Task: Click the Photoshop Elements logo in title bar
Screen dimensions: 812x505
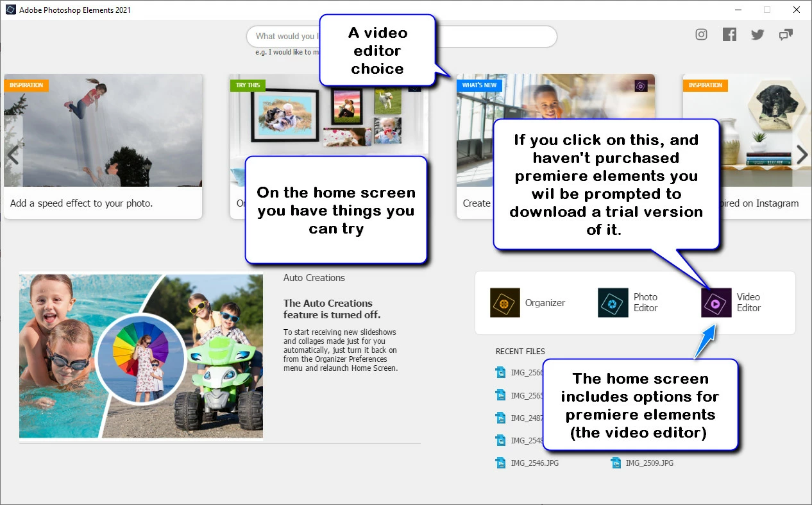Action: pyautogui.click(x=10, y=10)
